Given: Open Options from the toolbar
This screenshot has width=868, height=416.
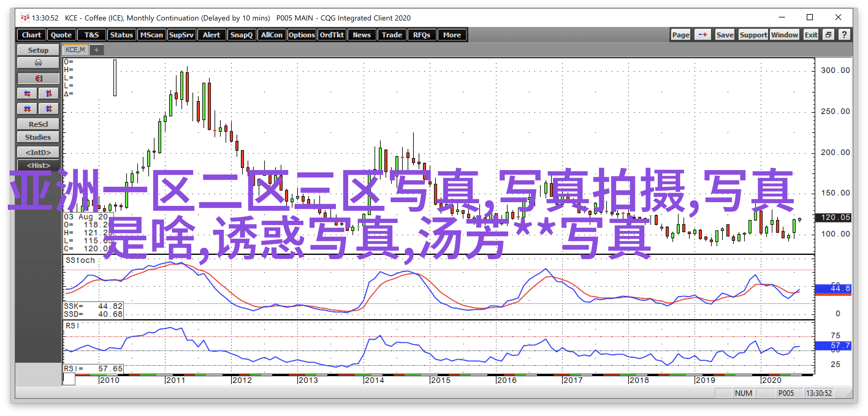Looking at the screenshot, I should pyautogui.click(x=302, y=35).
